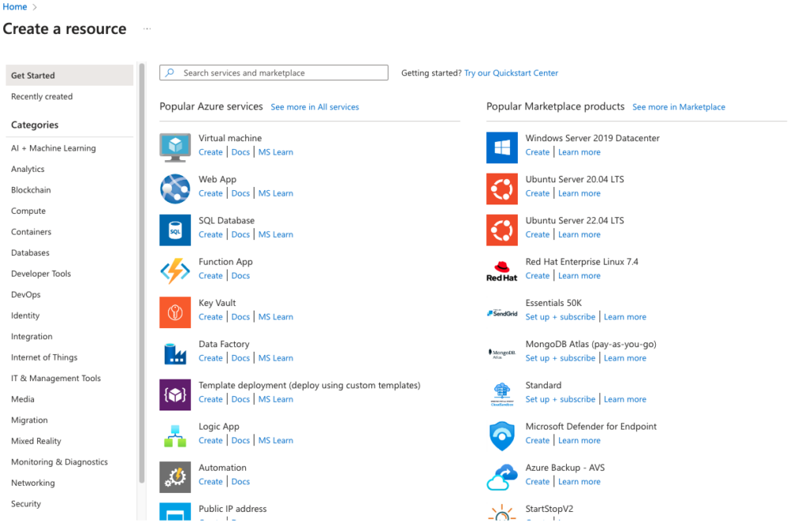Open Docs for Logic App

coord(240,441)
